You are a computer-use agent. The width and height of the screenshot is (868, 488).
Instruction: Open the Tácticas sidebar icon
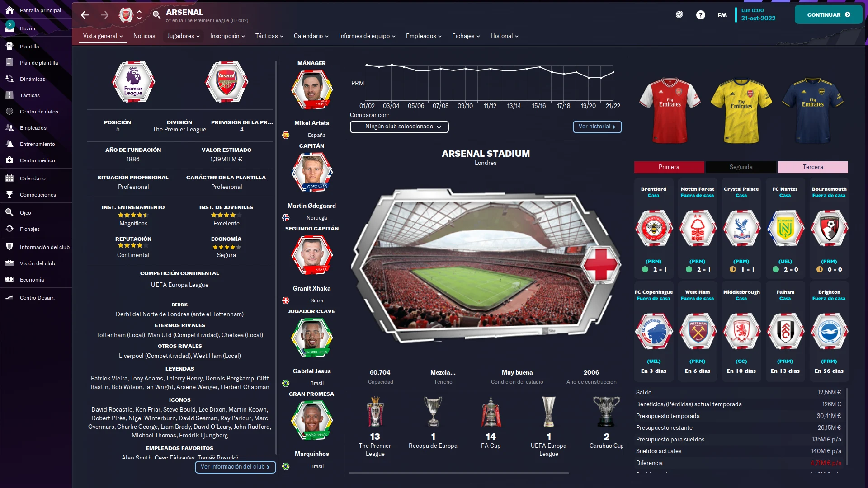[x=9, y=95]
